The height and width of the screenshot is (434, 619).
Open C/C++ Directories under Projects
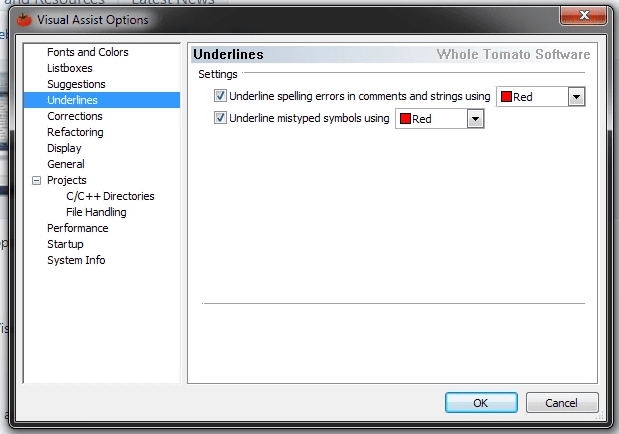(x=110, y=196)
